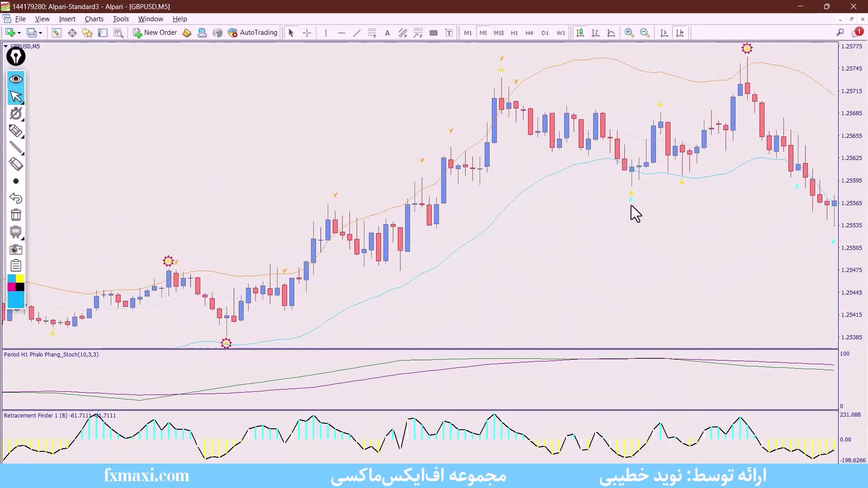The height and width of the screenshot is (488, 868).
Task: Switch to the H4 timeframe
Action: point(529,33)
